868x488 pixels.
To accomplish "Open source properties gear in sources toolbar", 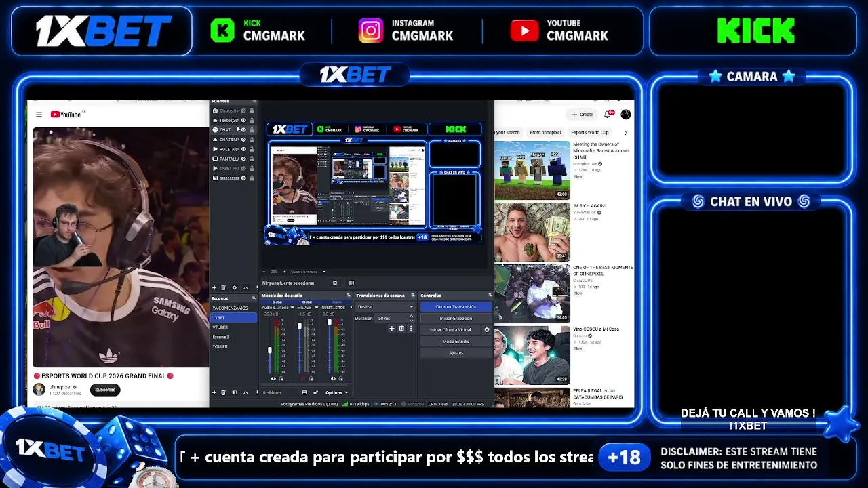I will [235, 287].
